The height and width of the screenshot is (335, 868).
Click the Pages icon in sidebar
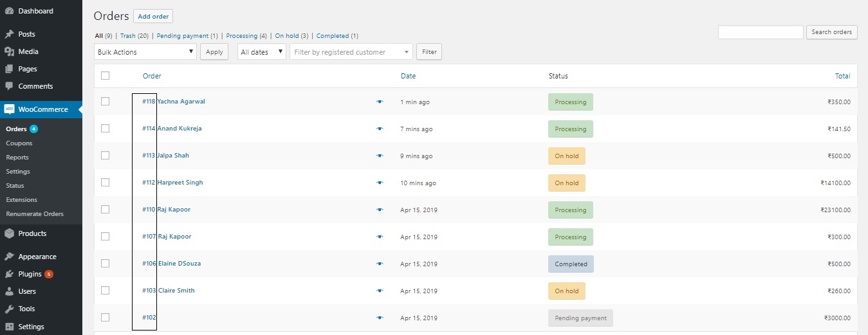click(9, 69)
